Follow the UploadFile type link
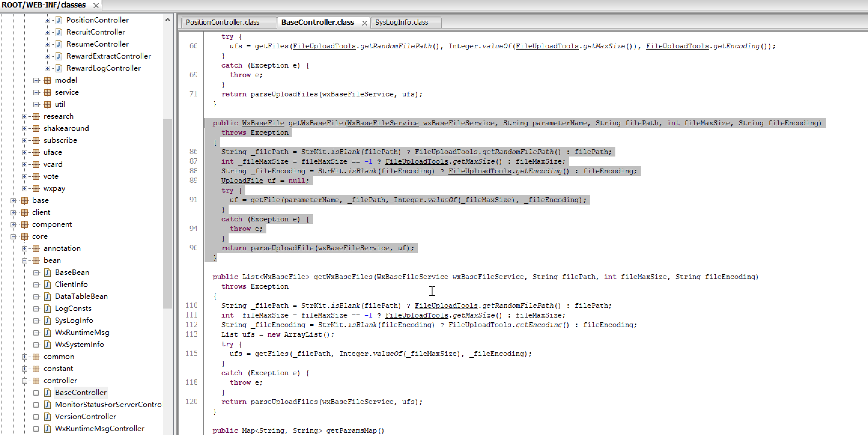The height and width of the screenshot is (435, 868). [242, 181]
